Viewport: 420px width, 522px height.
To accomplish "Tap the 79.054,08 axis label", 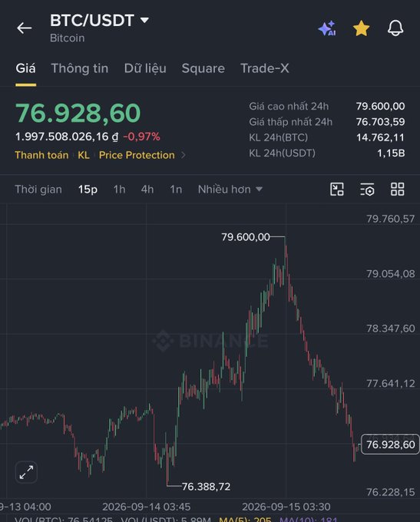I will [391, 273].
